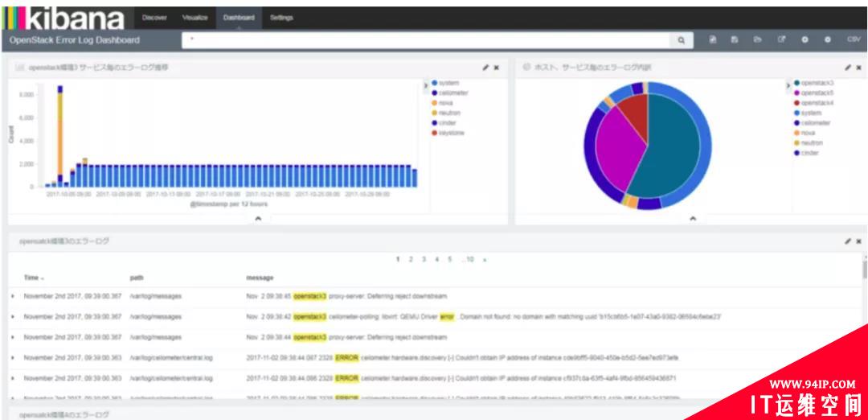The height and width of the screenshot is (420, 868).
Task: Remove the pie chart panel with X icon
Action: (x=858, y=68)
